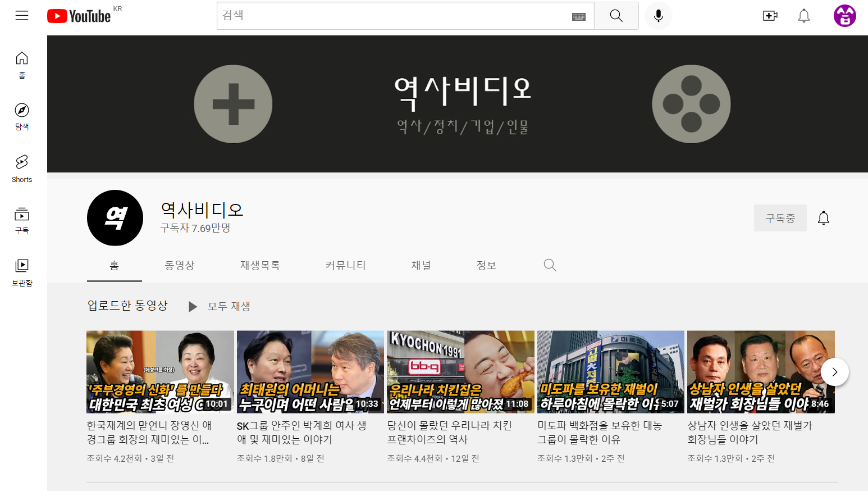Open the on-screen keyboard in the search box
Screen dimensions: 868x491
[x=579, y=16]
